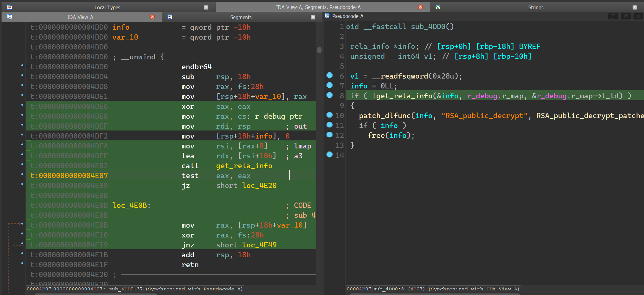Click patch_dlfunc in the pseudocode
The height and width of the screenshot is (295, 644).
tap(385, 116)
